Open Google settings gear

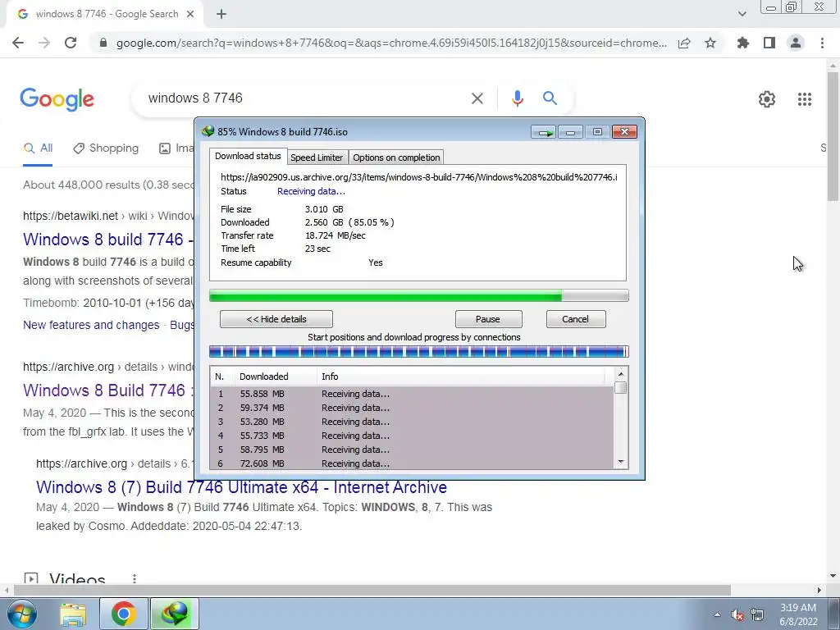(x=767, y=99)
